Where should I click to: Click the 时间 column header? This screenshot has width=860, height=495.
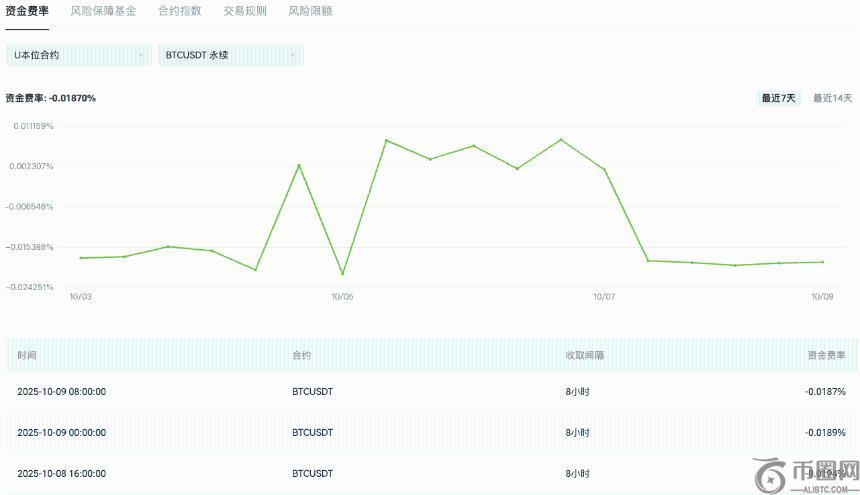click(27, 355)
